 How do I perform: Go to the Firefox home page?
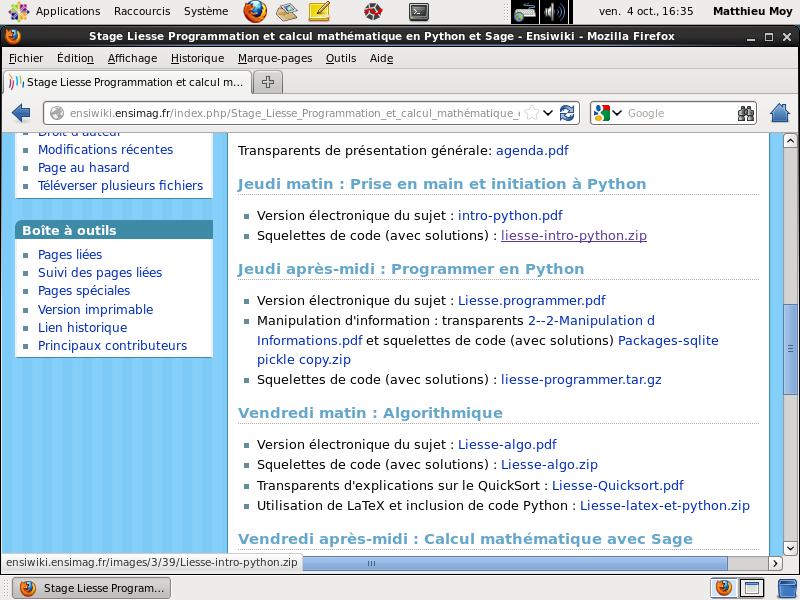[780, 113]
